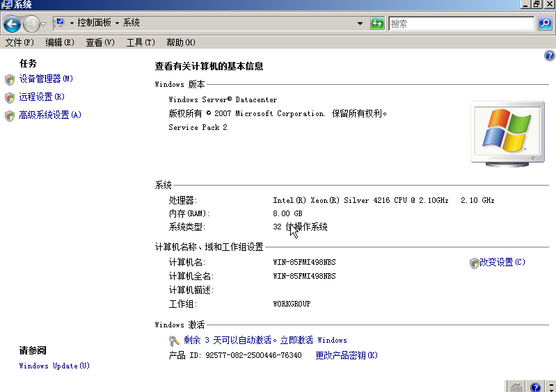
Task: Click 控制面板 in the address breadcrumb
Action: point(95,23)
